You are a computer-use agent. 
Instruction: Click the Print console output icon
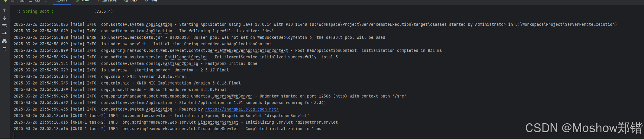[x=4, y=41]
